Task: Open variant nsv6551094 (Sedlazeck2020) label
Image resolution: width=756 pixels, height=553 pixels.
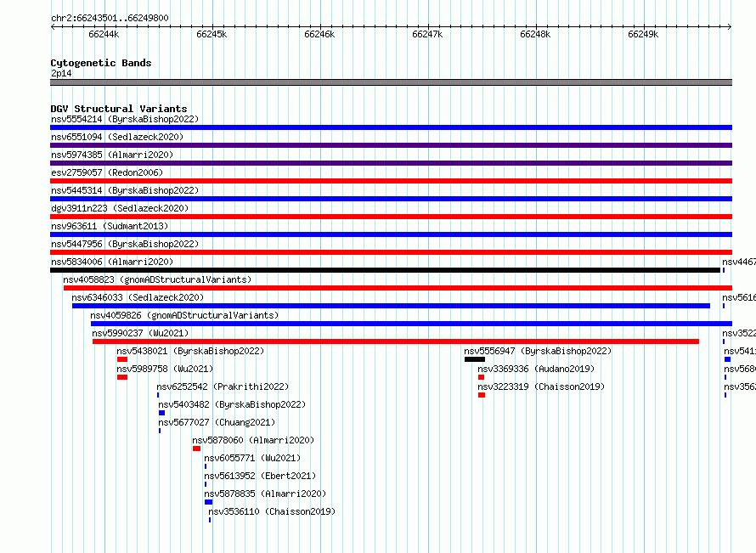Action: [x=117, y=137]
